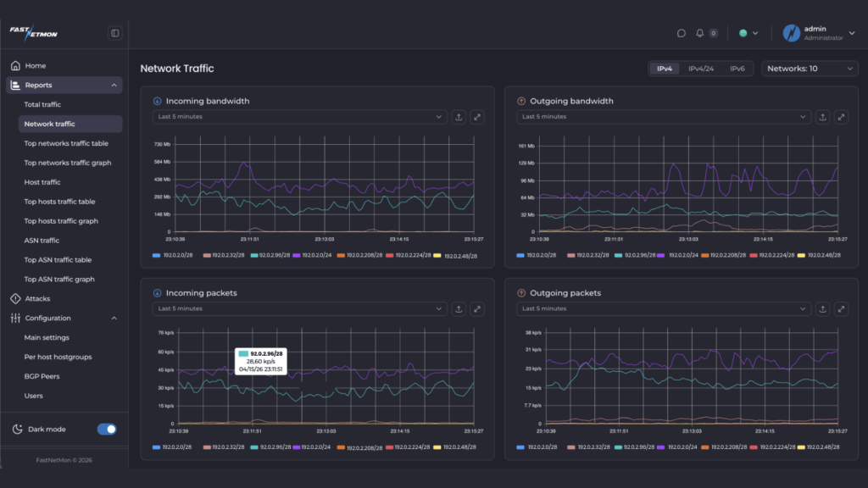Toggle 192.0.2.0/24 legend swatch in Incoming bandwidth
This screenshot has height=488, width=868.
[x=298, y=255]
